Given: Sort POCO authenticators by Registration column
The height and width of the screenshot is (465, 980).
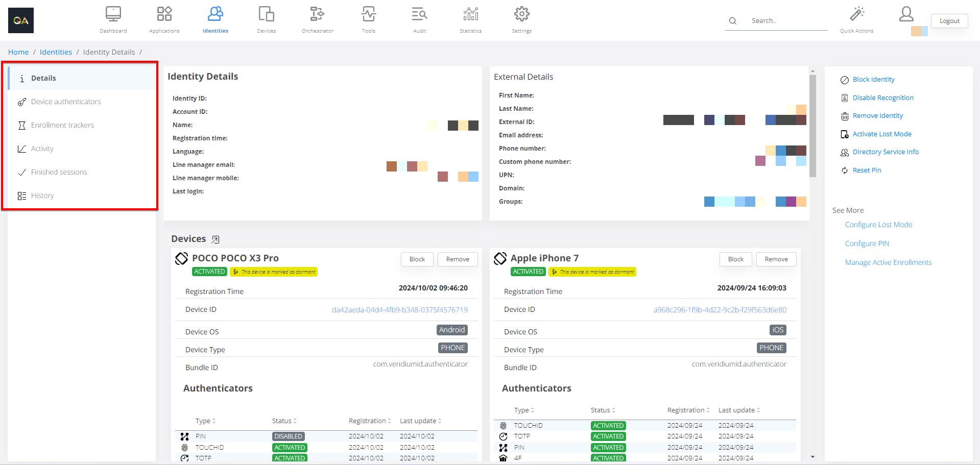Looking at the screenshot, I should (369, 421).
